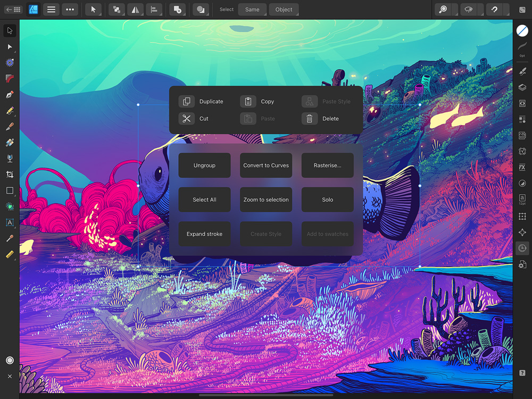Toggle the circle modifier button bottom-left
The width and height of the screenshot is (532, 399).
point(10,360)
